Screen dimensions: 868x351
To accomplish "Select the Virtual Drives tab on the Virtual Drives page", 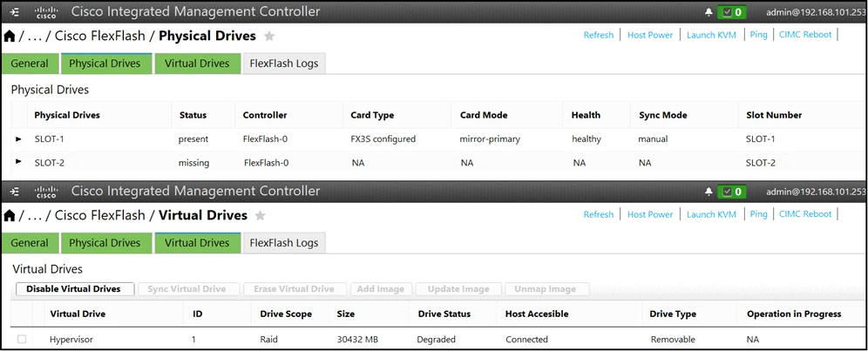I will (x=197, y=242).
